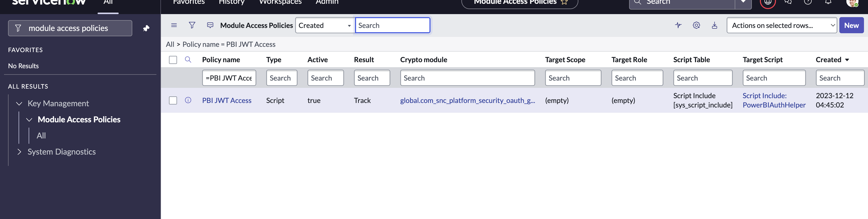Viewport: 868px width, 219px height.
Task: Select all rows header checkbox
Action: (x=173, y=60)
